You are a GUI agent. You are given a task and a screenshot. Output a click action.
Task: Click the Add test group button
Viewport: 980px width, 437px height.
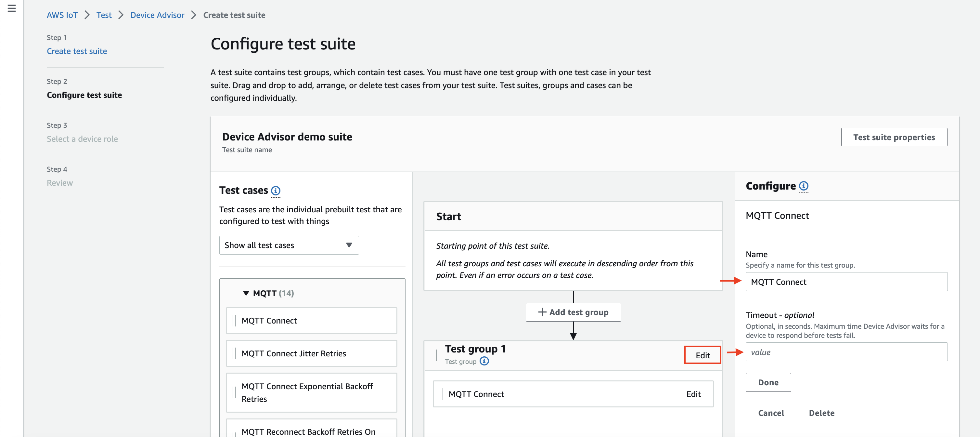click(573, 311)
